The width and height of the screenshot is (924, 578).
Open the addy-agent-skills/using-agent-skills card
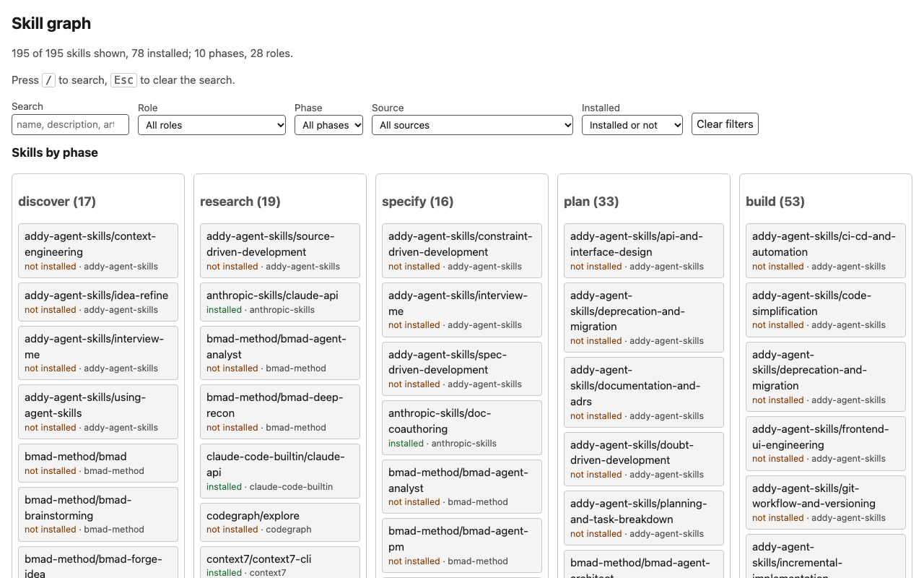(98, 412)
